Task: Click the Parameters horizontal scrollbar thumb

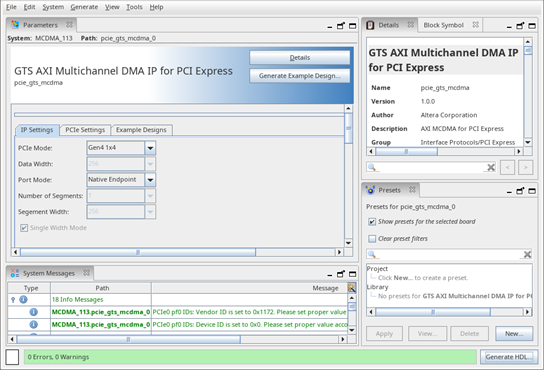Action: [x=138, y=252]
